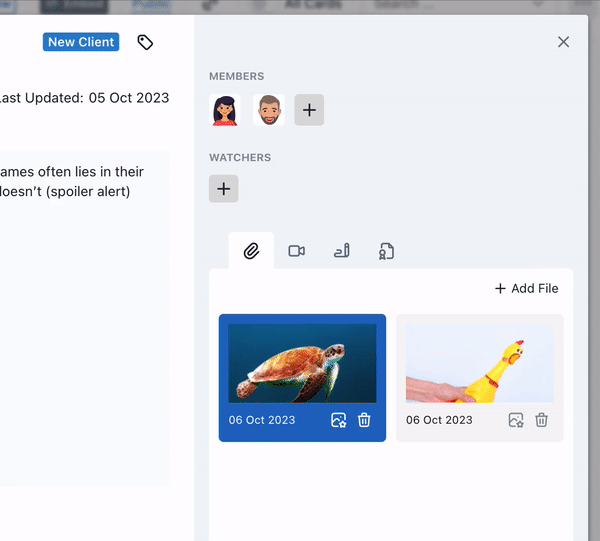This screenshot has width=600, height=541.
Task: Open the certificate document tab
Action: (x=386, y=251)
